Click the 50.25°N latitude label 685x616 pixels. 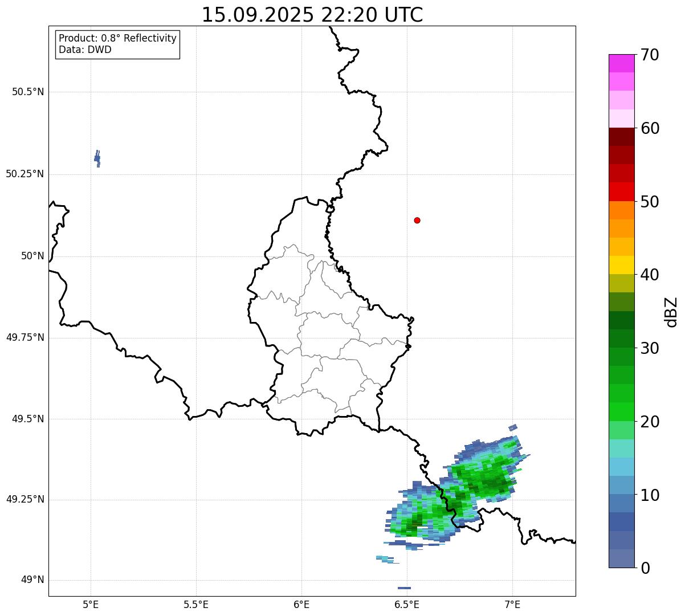tap(25, 174)
